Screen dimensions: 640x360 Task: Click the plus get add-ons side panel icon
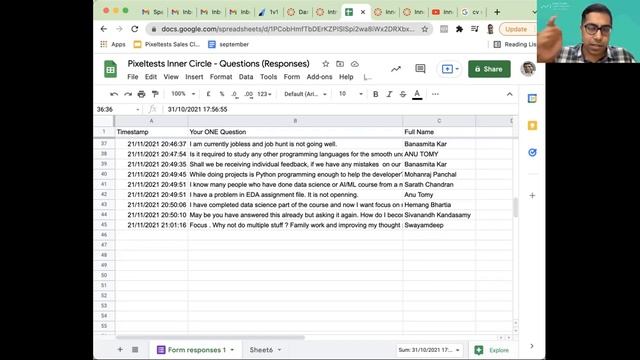(x=532, y=196)
